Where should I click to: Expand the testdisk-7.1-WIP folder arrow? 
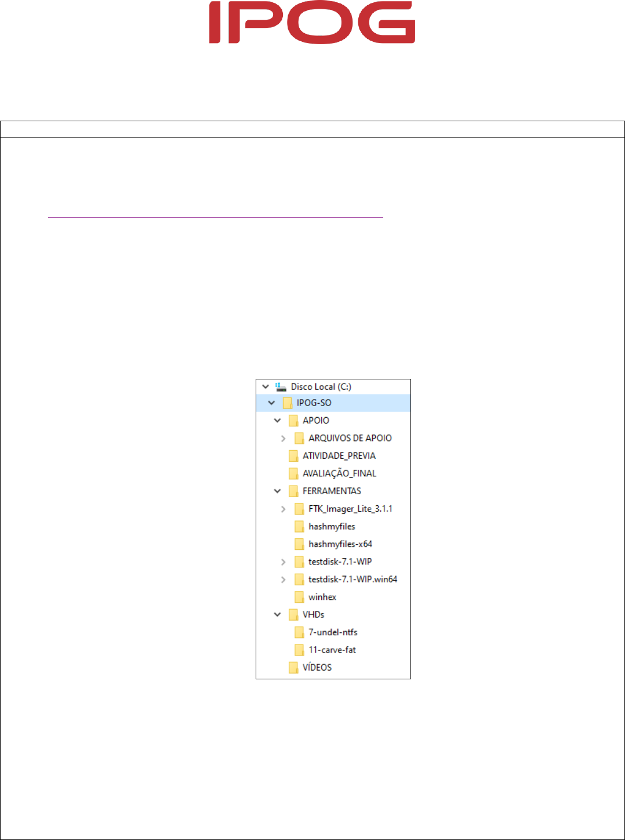(x=283, y=562)
